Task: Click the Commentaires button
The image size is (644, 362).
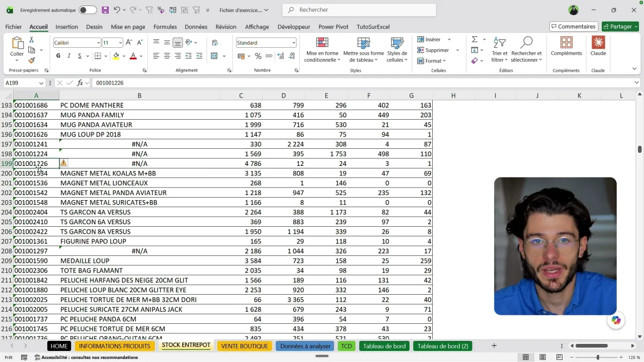Action: tap(574, 27)
